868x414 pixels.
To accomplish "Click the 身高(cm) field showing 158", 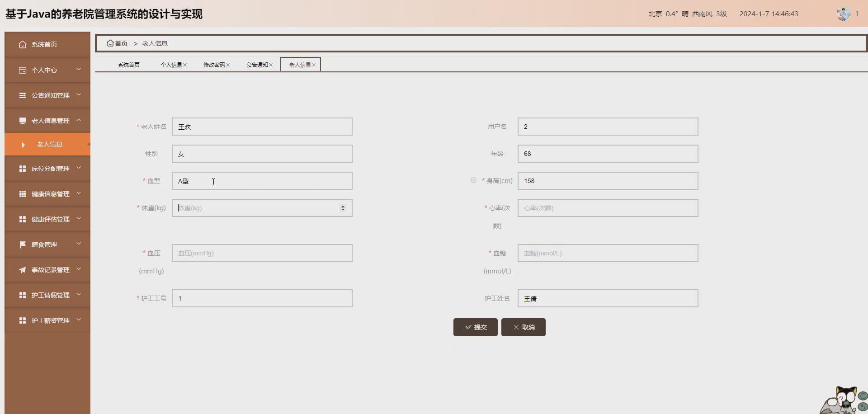I will [x=608, y=181].
